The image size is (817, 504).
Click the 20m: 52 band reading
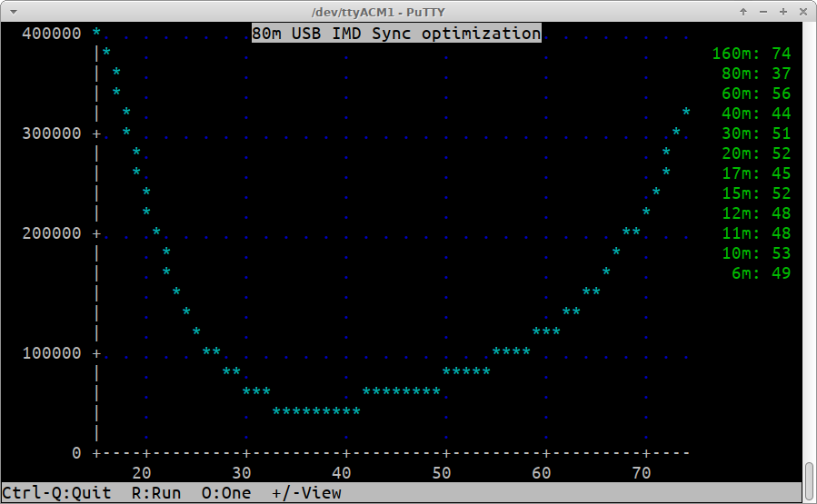[x=756, y=153]
